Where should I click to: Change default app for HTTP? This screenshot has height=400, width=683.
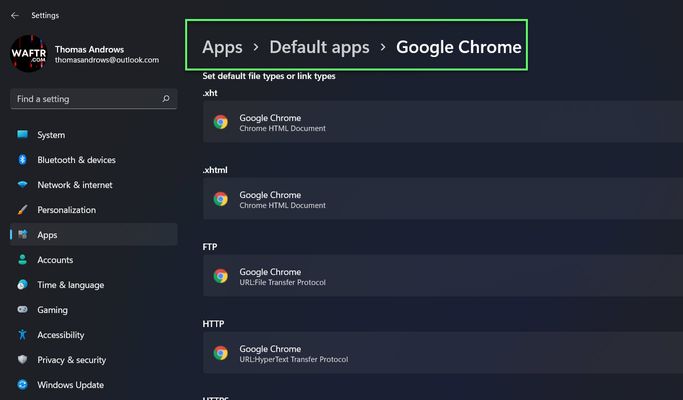tap(443, 353)
